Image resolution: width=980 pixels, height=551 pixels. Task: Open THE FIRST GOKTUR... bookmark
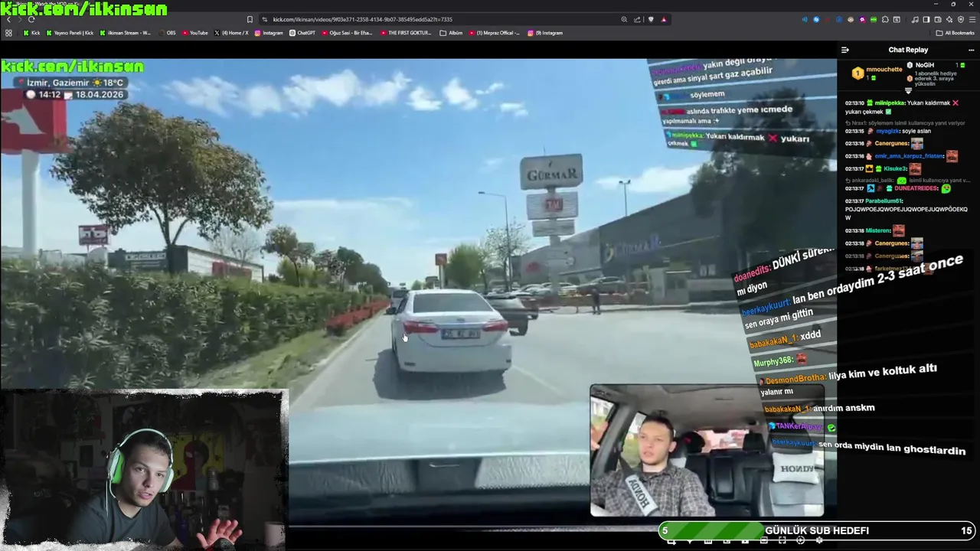[x=406, y=33]
